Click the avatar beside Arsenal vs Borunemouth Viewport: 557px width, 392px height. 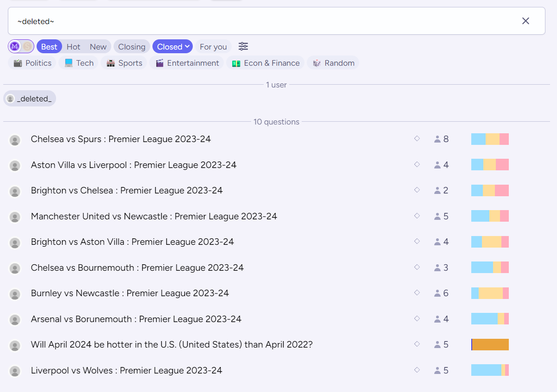click(15, 320)
